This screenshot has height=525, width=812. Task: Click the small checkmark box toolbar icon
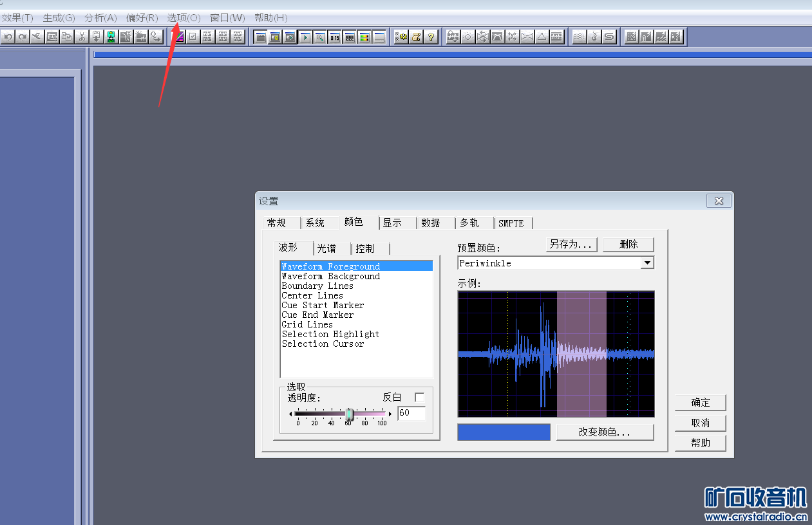click(x=193, y=37)
